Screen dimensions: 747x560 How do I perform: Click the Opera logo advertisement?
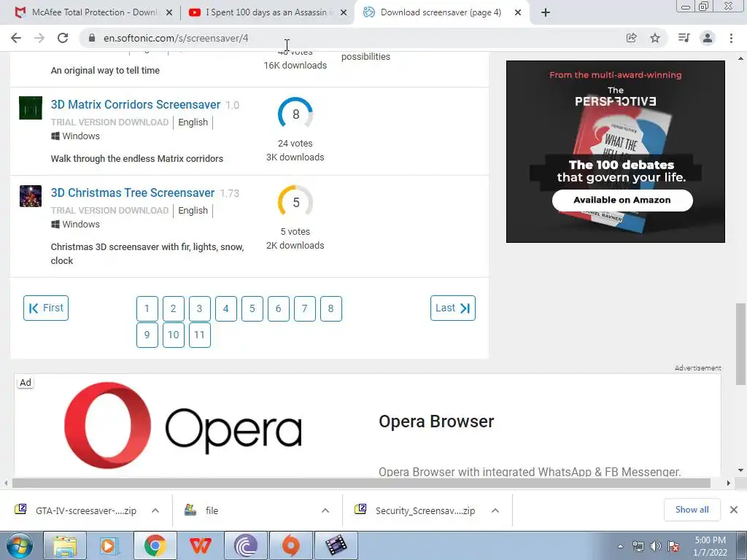183,425
